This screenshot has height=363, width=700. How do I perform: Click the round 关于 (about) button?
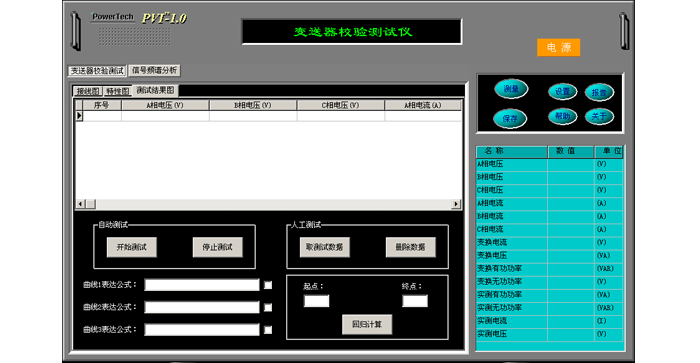click(x=599, y=117)
